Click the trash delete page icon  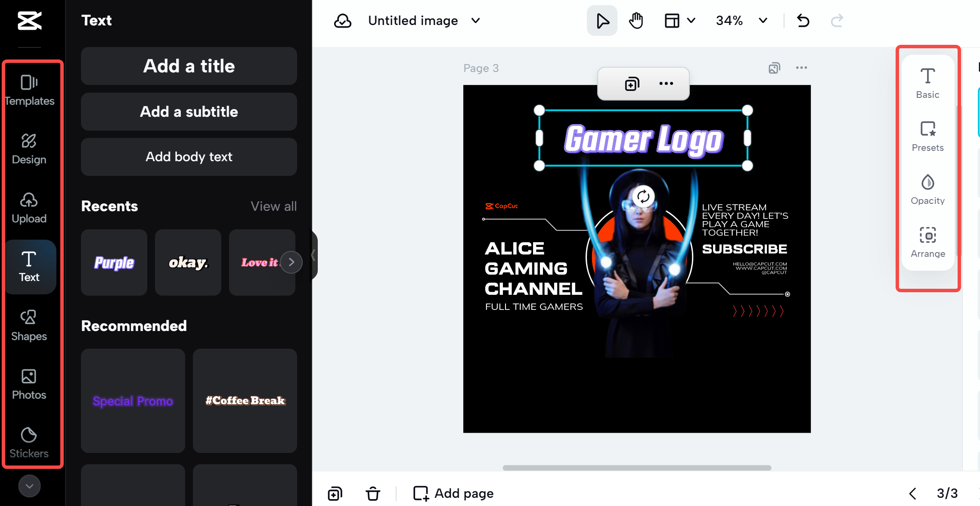point(373,493)
